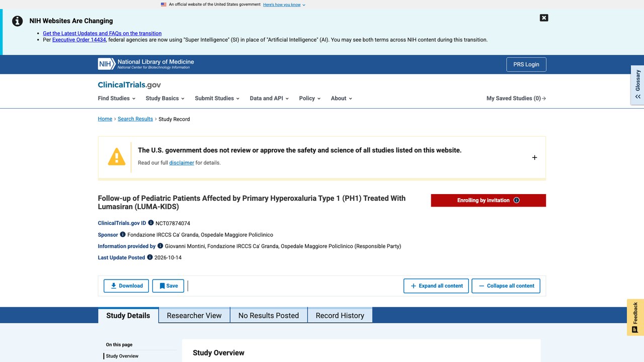Viewport: 644px width, 362px height.
Task: Open the Submit Studies dropdown menu
Action: 217,99
